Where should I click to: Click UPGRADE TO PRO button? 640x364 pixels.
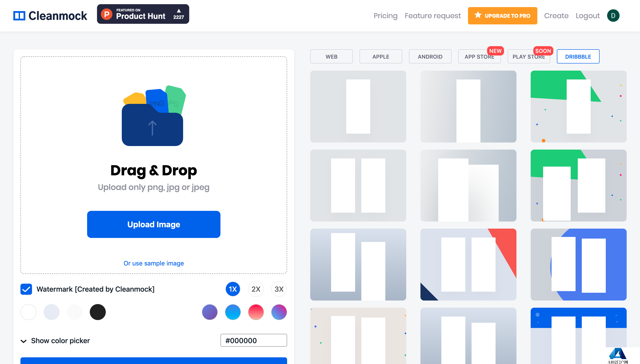click(x=502, y=16)
